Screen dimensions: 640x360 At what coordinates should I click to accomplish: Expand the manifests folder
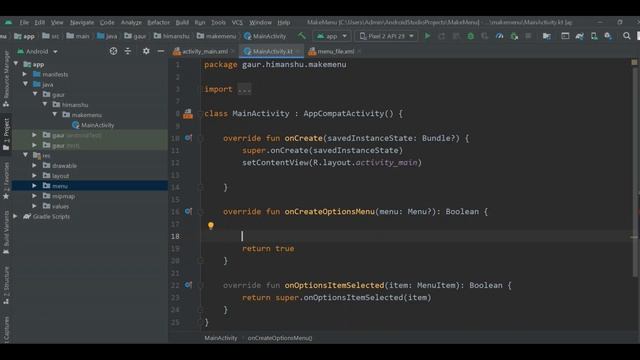(x=25, y=74)
